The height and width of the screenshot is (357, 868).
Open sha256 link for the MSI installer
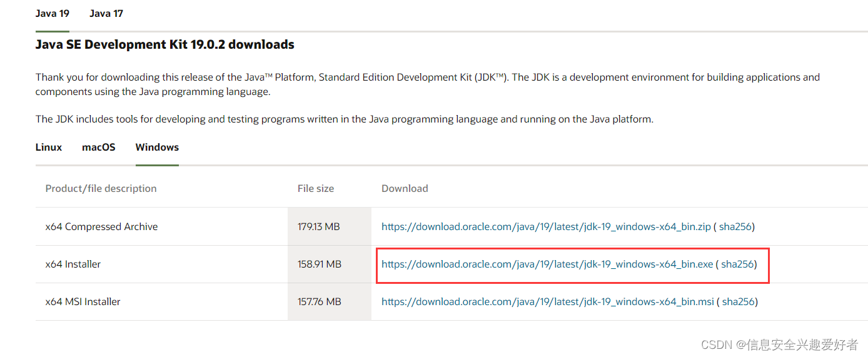tap(739, 301)
